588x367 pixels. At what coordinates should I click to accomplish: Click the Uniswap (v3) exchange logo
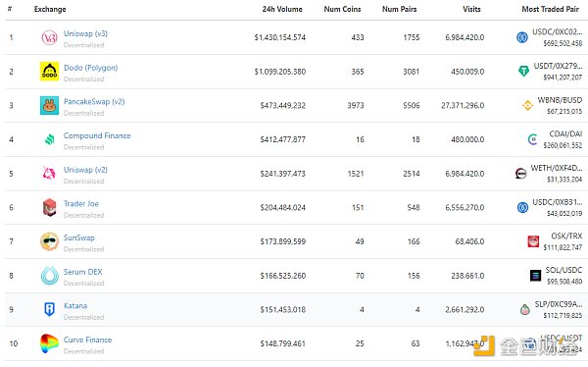pyautogui.click(x=50, y=37)
